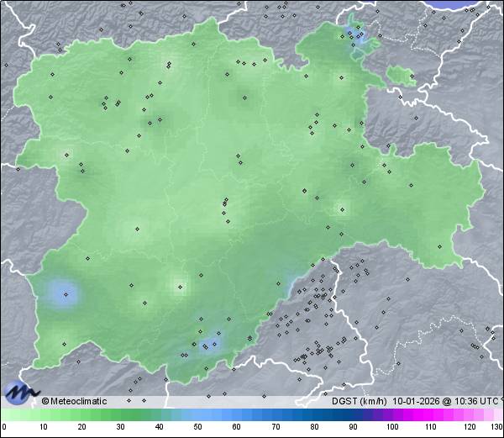The image size is (504, 438).
Task: Click the Meteoclimatic copyright text
Action: tap(75, 401)
